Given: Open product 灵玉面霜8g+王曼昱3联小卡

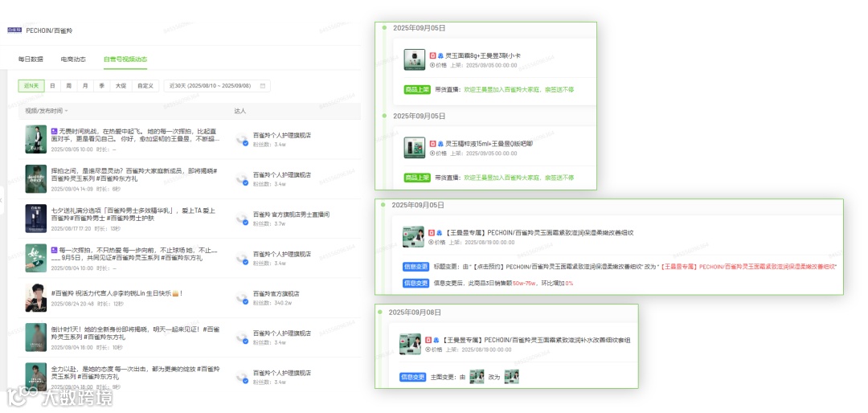Looking at the screenshot, I should 483,56.
